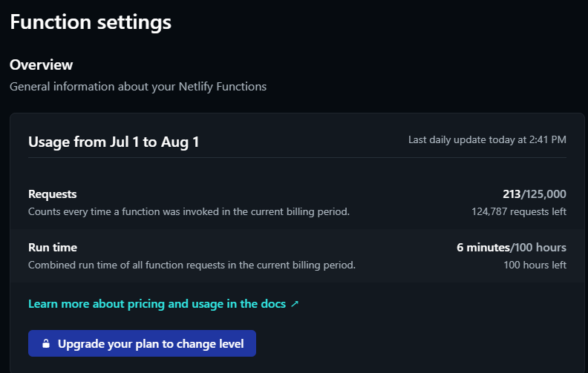Click the Usage from Jul 1 to Aug 1 title

tap(114, 142)
